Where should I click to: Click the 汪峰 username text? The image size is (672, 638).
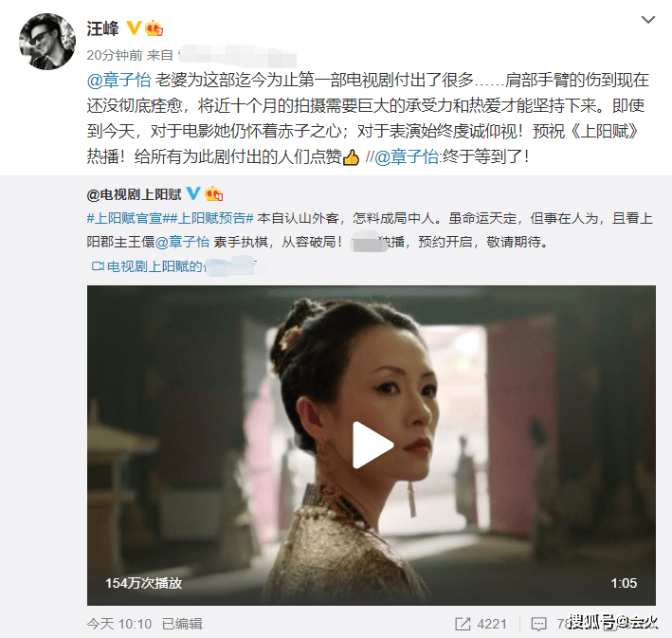point(103,28)
